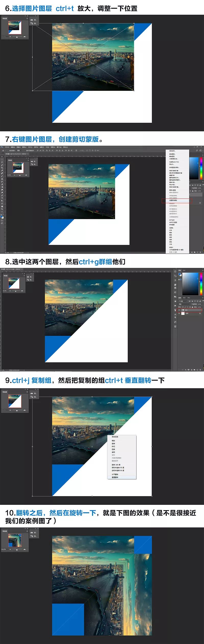204x644 pixels.
Task: Click the delete layer trash icon in step 8
Action: coord(200,369)
